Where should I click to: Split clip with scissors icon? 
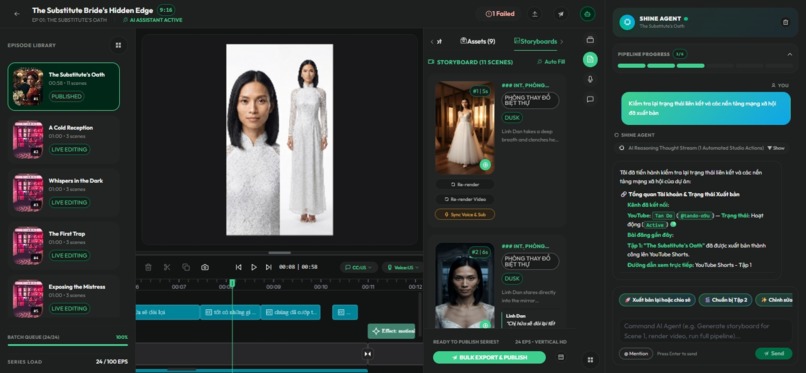tap(167, 267)
